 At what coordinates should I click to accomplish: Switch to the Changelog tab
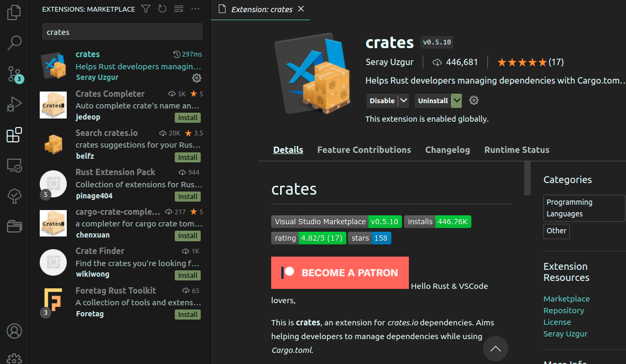point(448,150)
